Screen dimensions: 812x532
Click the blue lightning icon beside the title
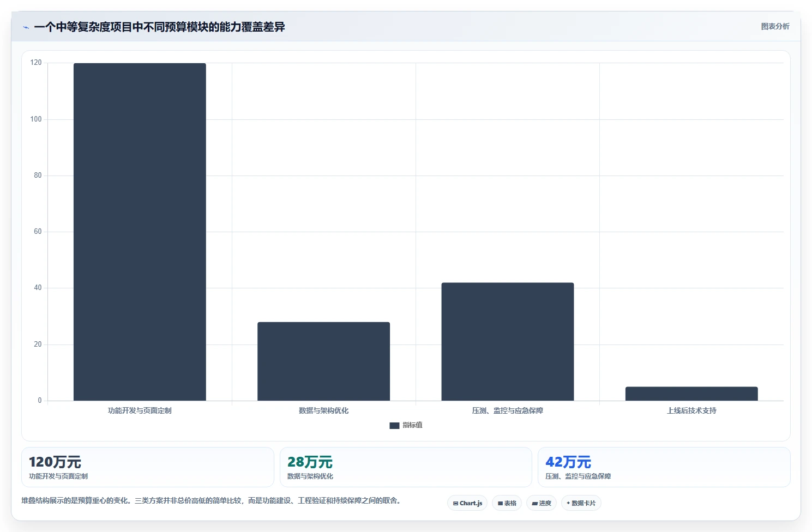pyautogui.click(x=26, y=27)
